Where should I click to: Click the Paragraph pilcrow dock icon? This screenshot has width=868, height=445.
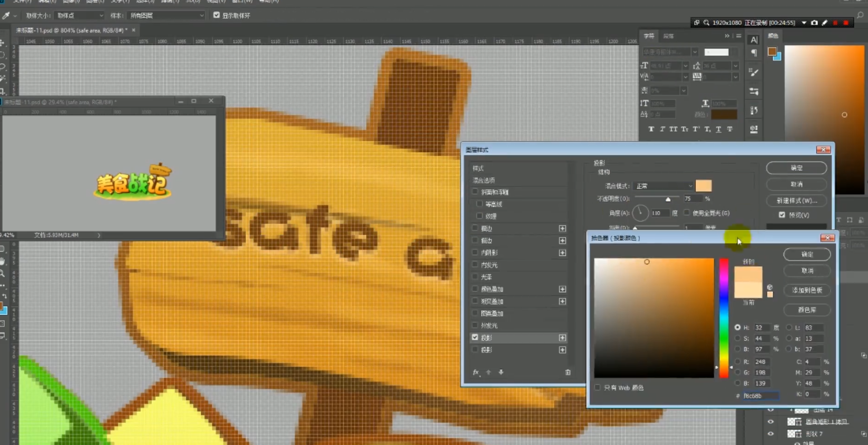click(x=754, y=53)
